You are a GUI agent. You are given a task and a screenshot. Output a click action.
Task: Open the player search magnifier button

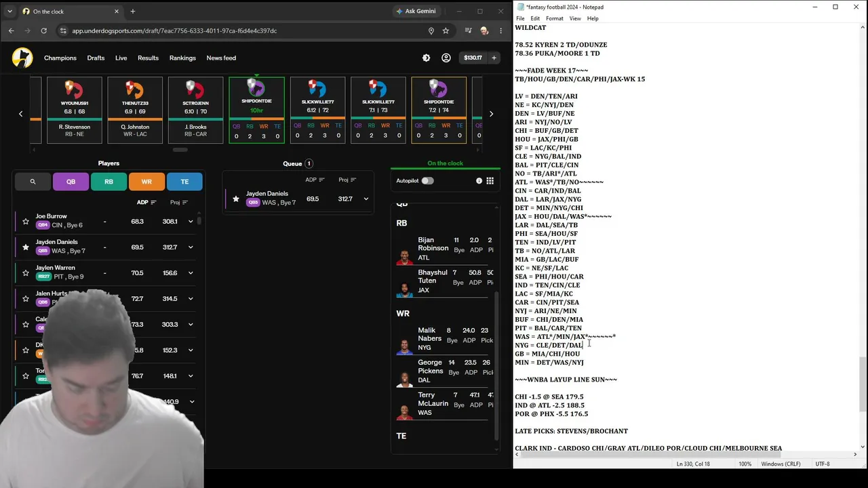pos(33,182)
